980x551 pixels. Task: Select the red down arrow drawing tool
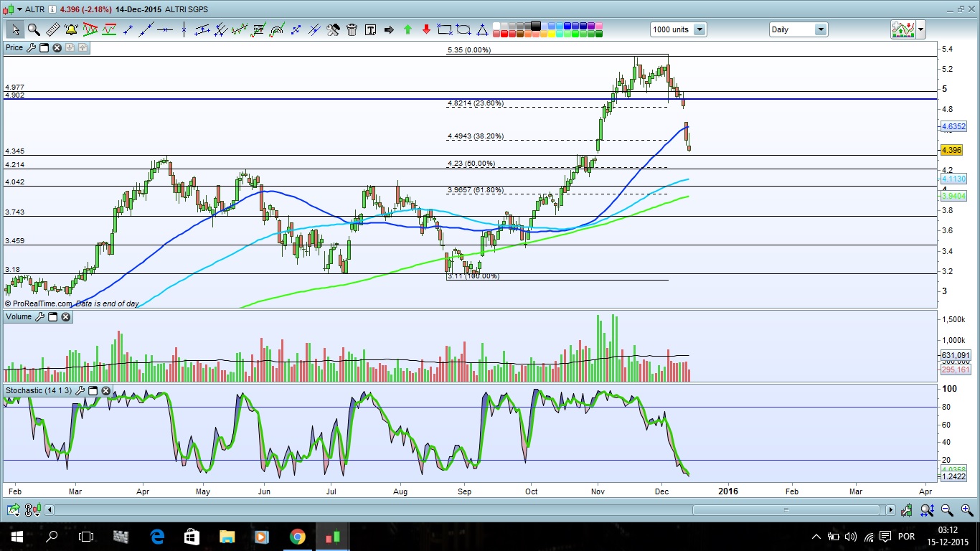tap(426, 29)
